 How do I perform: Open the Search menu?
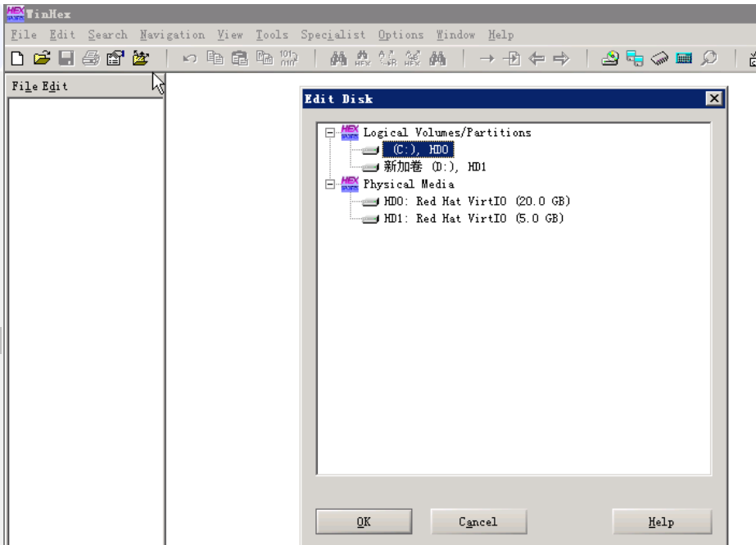107,34
